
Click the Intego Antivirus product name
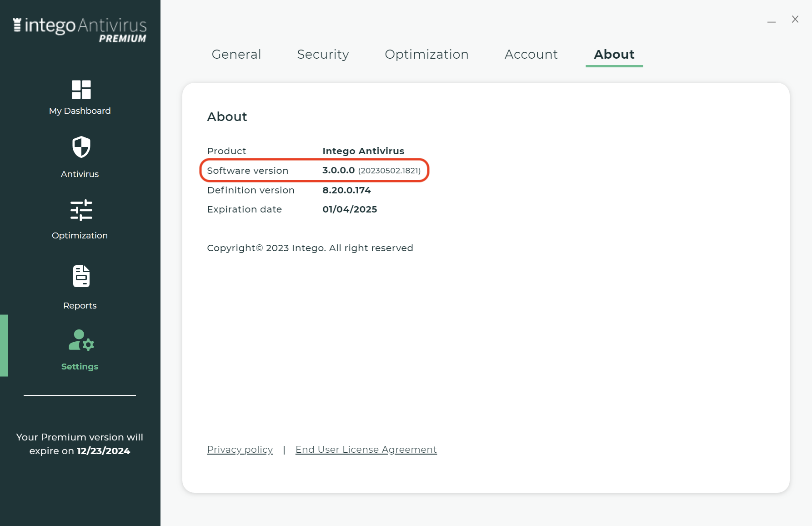[363, 151]
